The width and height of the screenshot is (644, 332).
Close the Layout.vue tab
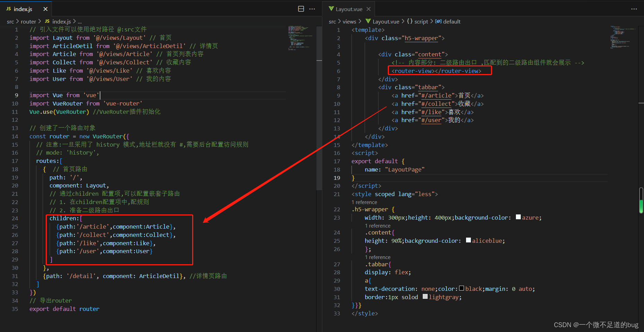pos(368,9)
